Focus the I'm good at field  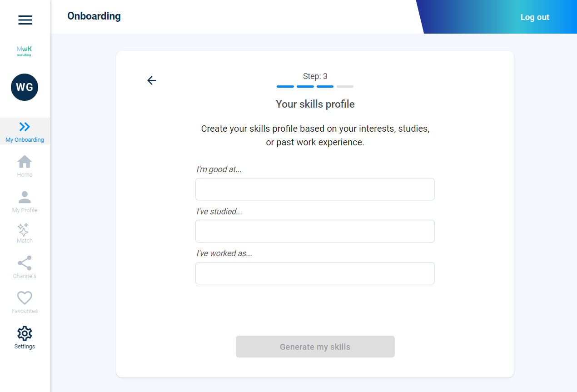tap(315, 189)
